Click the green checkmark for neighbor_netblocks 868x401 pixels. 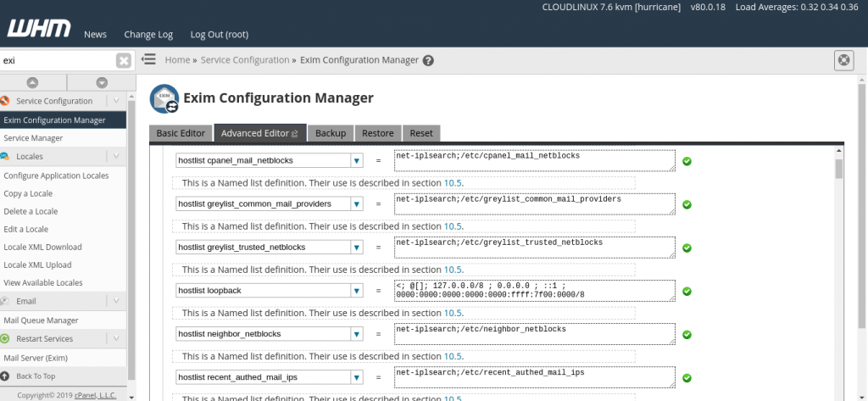pos(687,335)
